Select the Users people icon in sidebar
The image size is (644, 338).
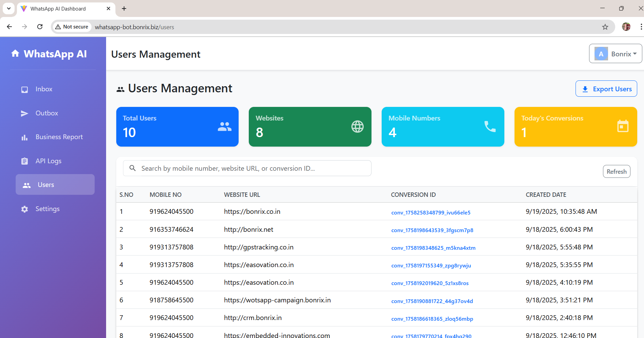26,185
